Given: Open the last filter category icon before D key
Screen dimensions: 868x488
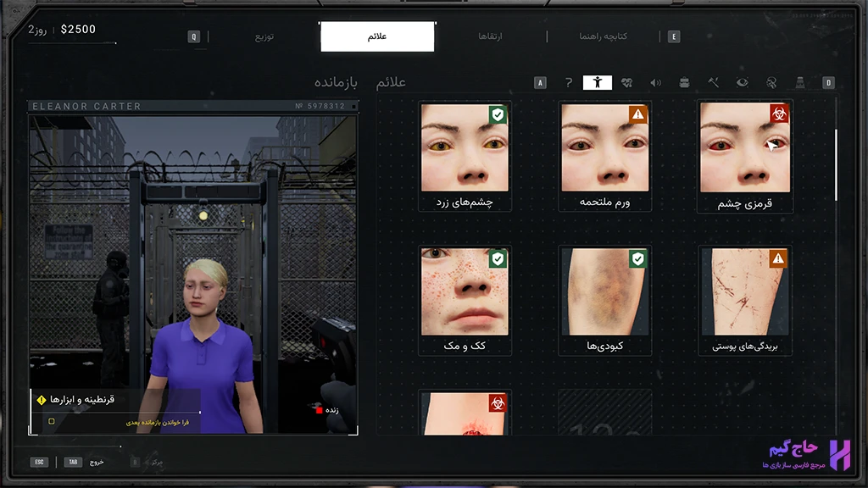Looking at the screenshot, I should (x=800, y=82).
